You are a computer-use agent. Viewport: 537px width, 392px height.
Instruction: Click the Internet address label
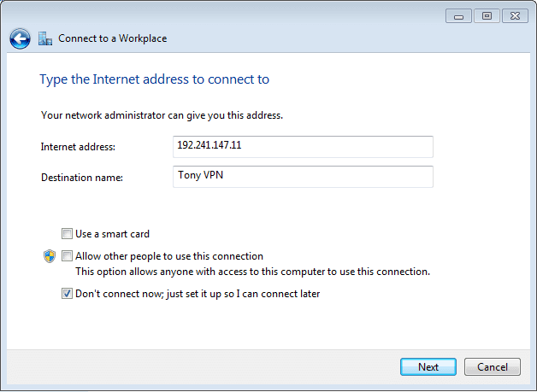pyautogui.click(x=78, y=147)
